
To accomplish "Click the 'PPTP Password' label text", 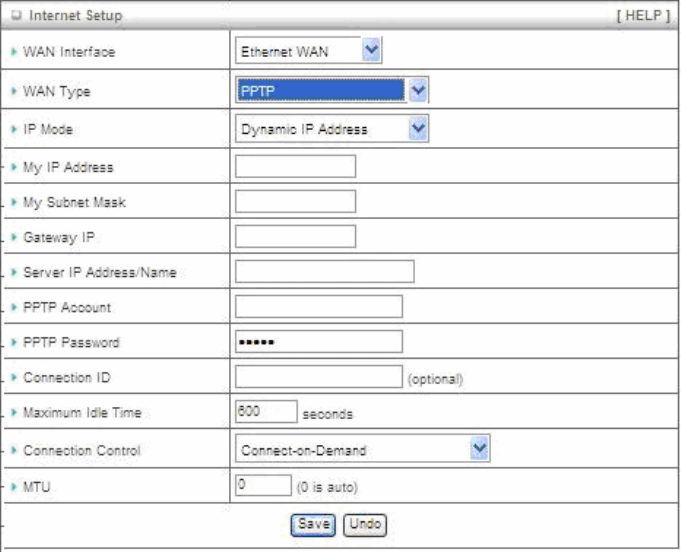I will point(71,342).
